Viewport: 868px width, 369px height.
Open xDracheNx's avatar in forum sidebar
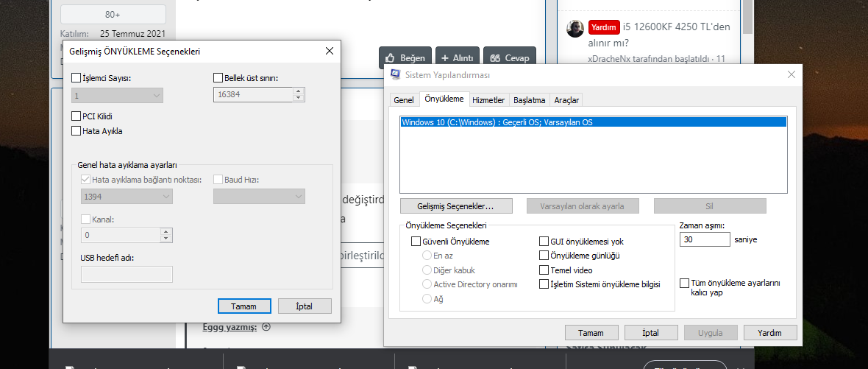click(575, 28)
